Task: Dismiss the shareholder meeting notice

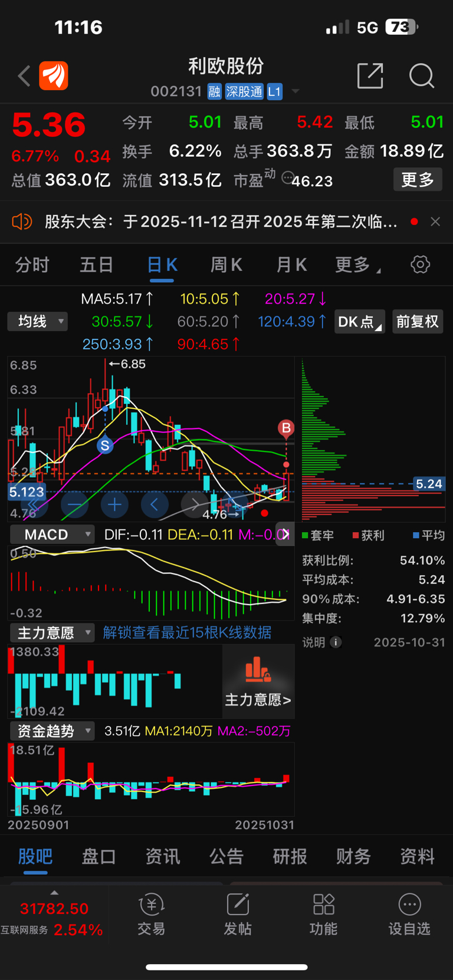Action: point(435,222)
